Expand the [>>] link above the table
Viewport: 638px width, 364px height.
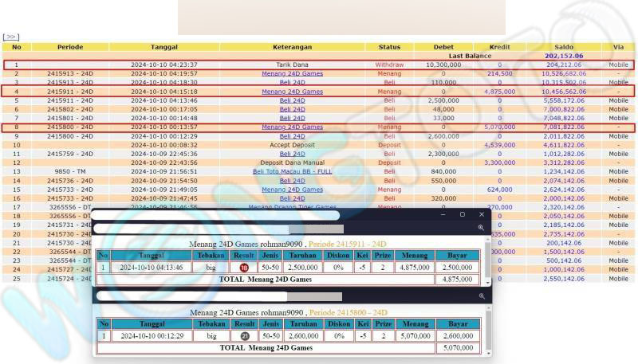coord(10,37)
